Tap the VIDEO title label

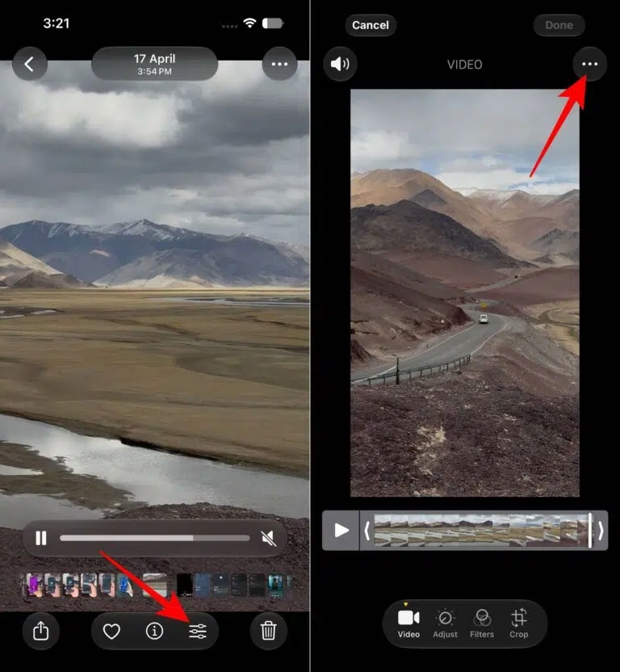[x=464, y=65]
